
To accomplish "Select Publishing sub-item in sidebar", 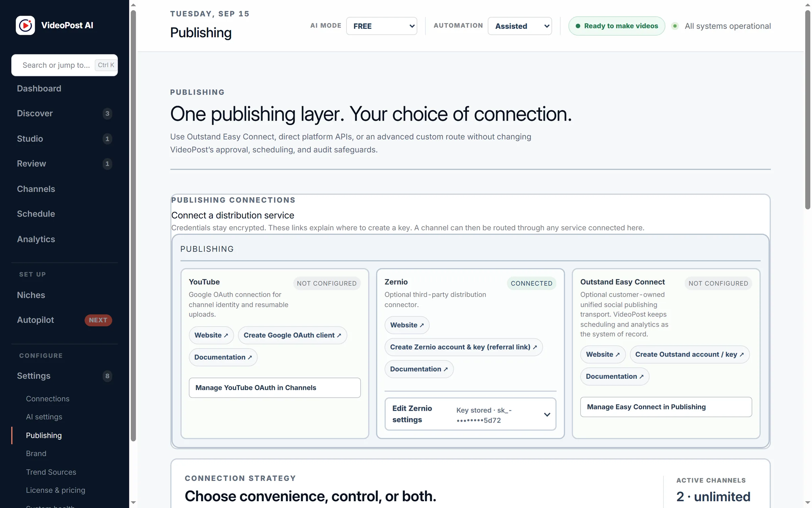I will point(44,435).
